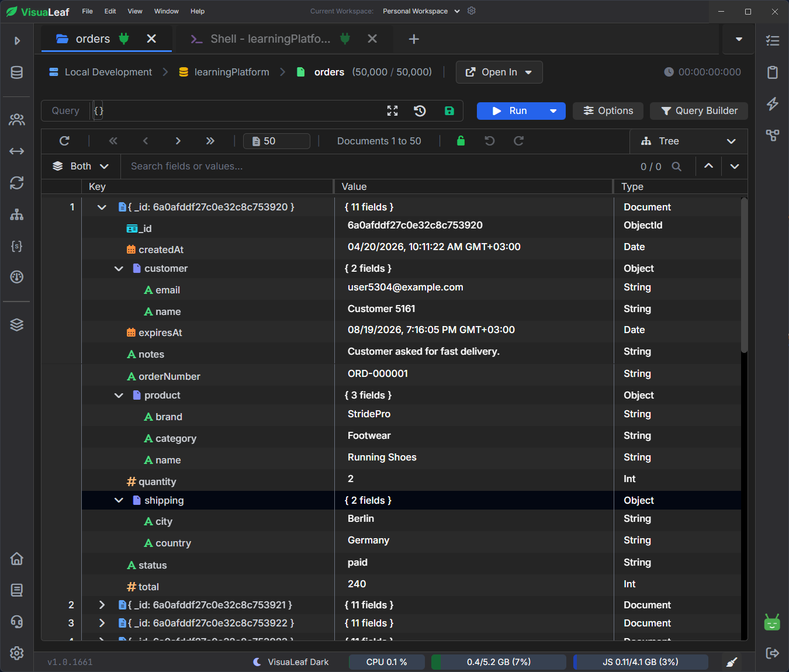Click the green robot assistant icon
Screen dimensions: 789x672
point(773,622)
